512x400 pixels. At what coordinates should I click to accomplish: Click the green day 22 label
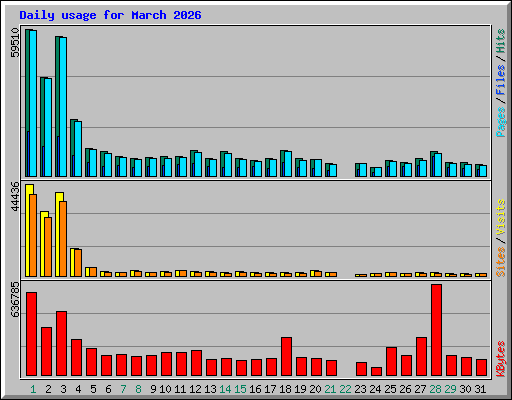click(345, 389)
